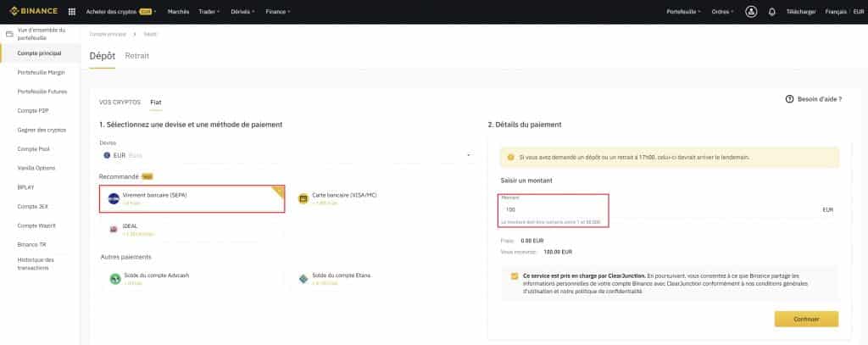Click the iDEAL payment icon
The width and height of the screenshot is (868, 345).
pyautogui.click(x=114, y=229)
